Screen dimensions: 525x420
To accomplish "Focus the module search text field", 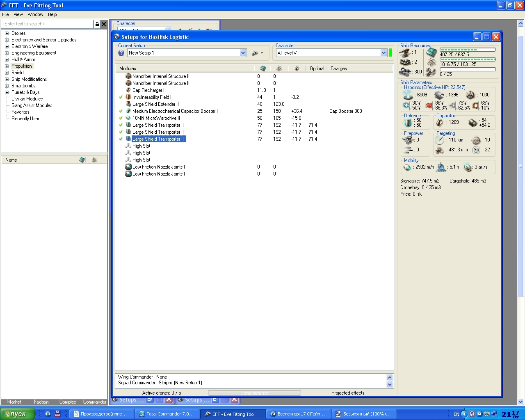I will [x=47, y=24].
